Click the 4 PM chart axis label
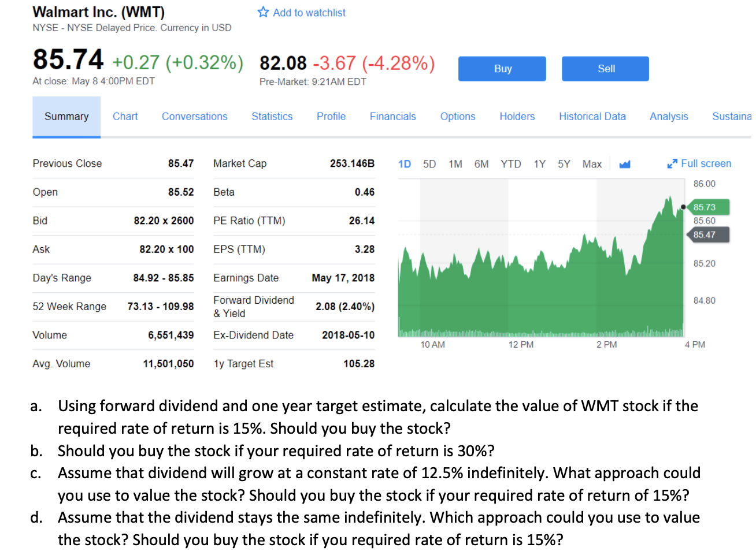756x555 pixels. (695, 345)
